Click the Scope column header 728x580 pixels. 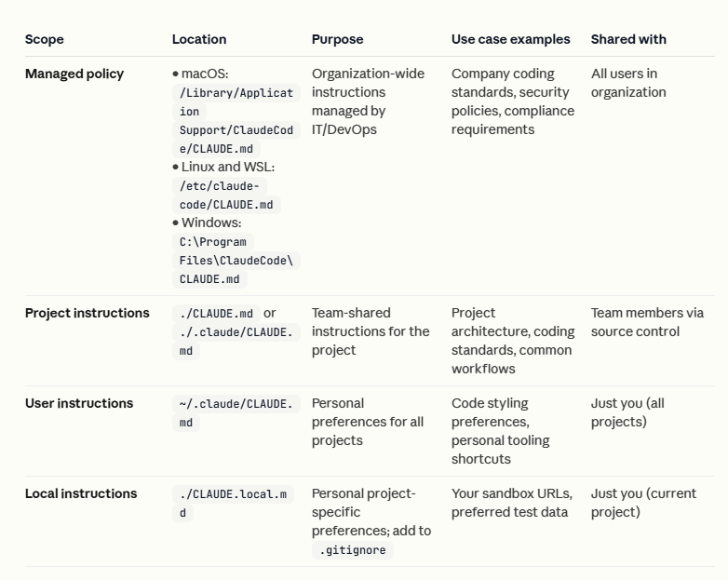coord(44,39)
